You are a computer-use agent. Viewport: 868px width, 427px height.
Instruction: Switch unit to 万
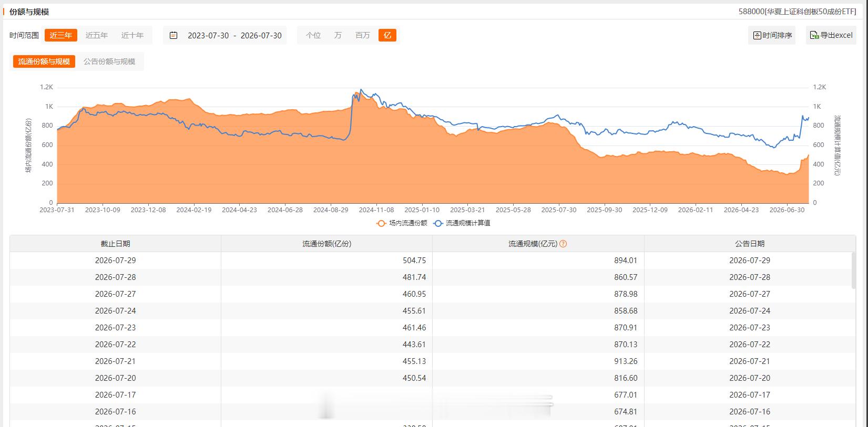pyautogui.click(x=338, y=35)
